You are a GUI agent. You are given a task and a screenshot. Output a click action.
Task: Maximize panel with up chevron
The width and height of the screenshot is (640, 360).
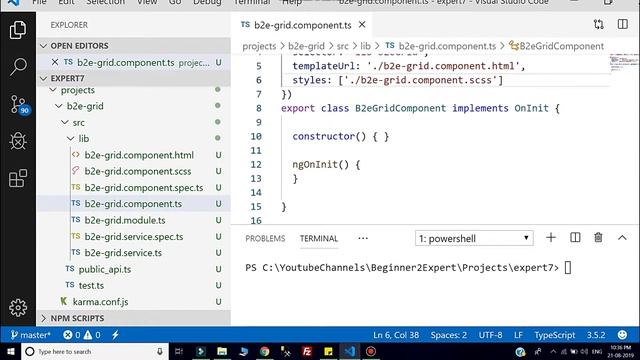click(622, 238)
